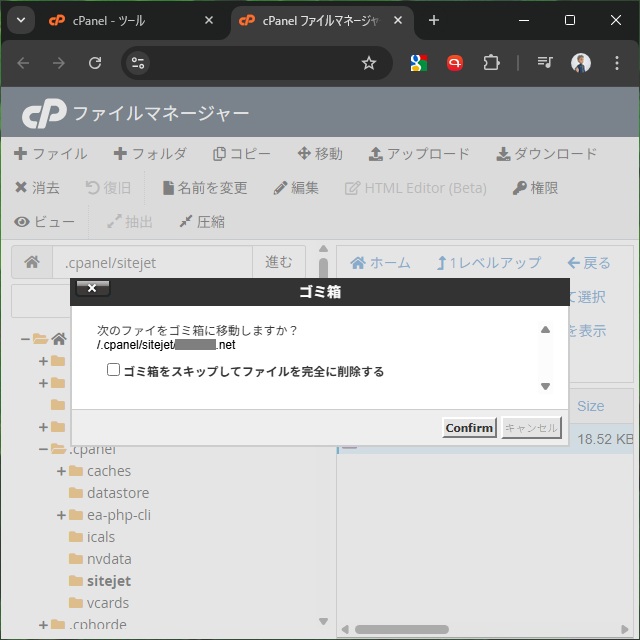Close the ゴミ箱 dialog with X button
Screen dimensions: 640x640
point(92,289)
